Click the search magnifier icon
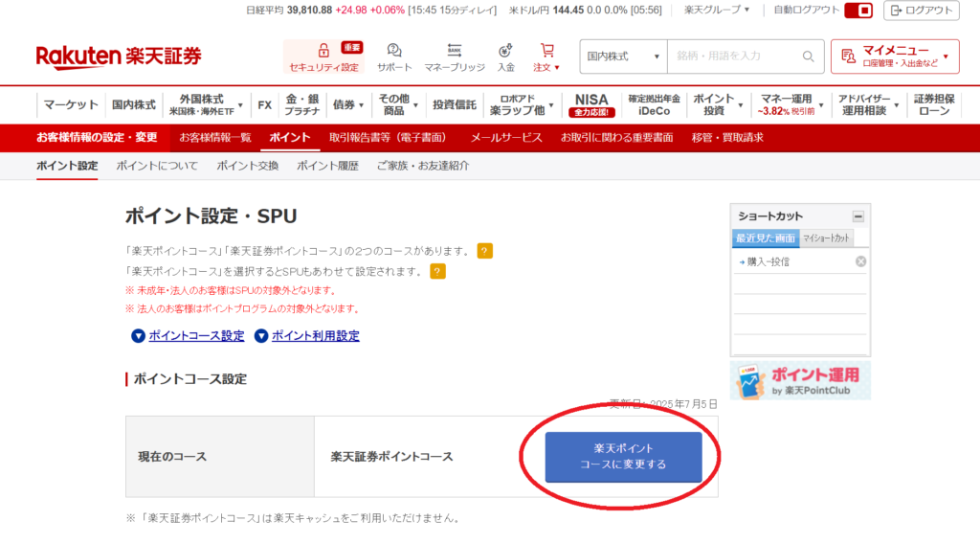This screenshot has width=980, height=544. [x=808, y=57]
